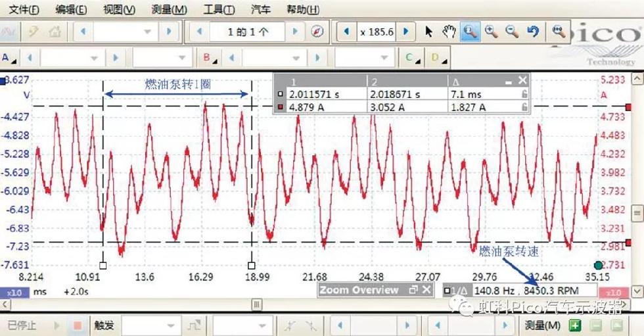Open buffer navigator compass icon

[x=317, y=31]
